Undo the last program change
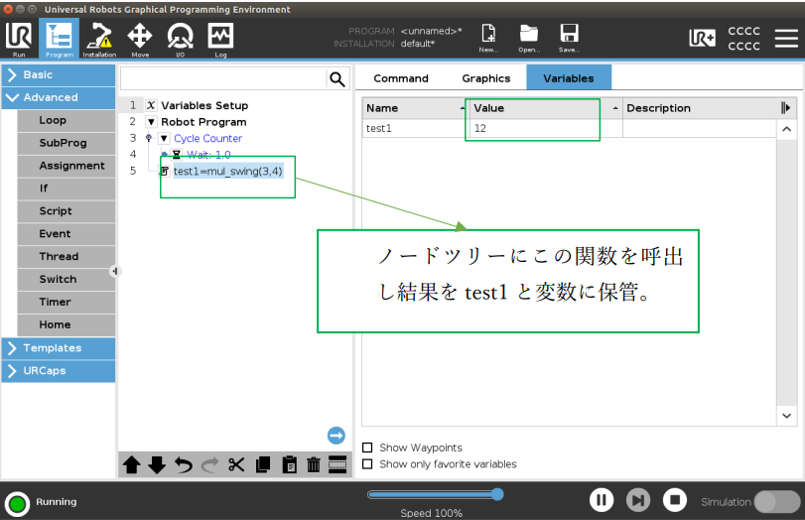This screenshot has width=805, height=520. [x=183, y=465]
